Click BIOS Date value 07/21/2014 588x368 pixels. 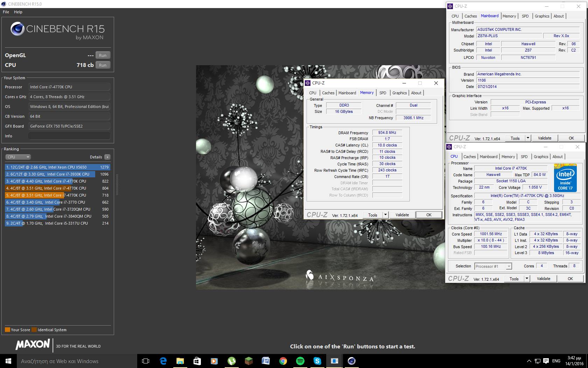coord(528,87)
